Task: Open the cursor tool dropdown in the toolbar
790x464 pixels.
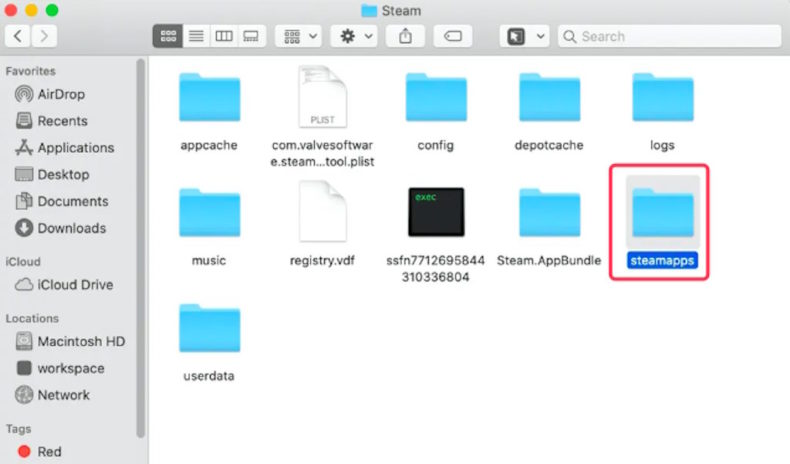Action: point(524,36)
